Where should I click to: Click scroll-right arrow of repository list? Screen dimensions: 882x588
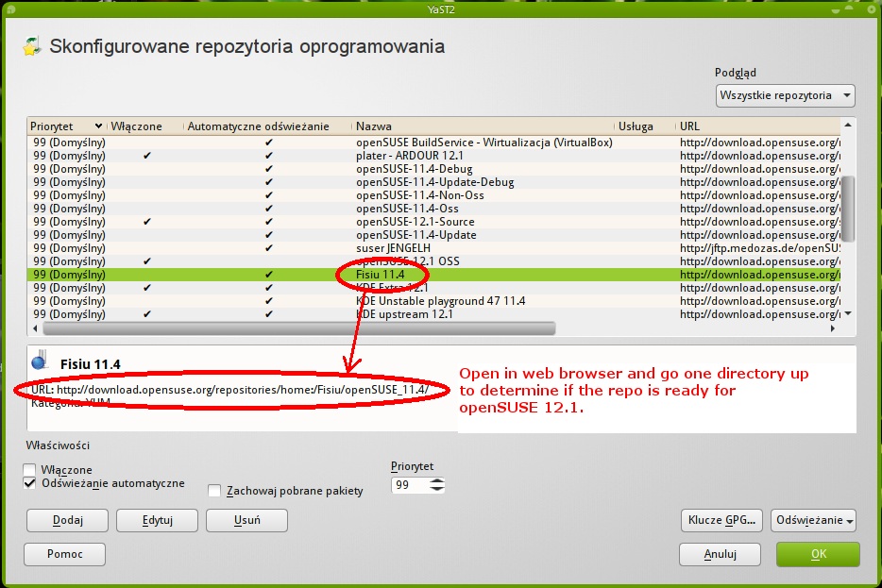(x=833, y=328)
